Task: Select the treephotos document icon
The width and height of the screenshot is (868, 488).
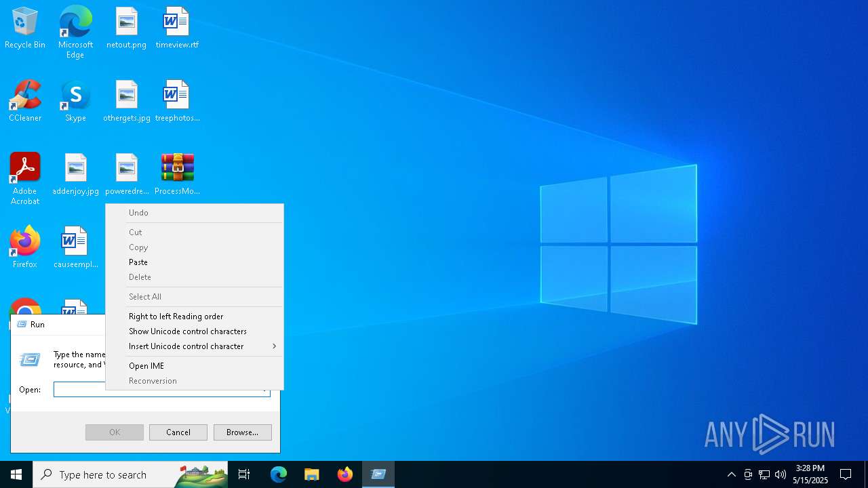Action: pyautogui.click(x=177, y=102)
